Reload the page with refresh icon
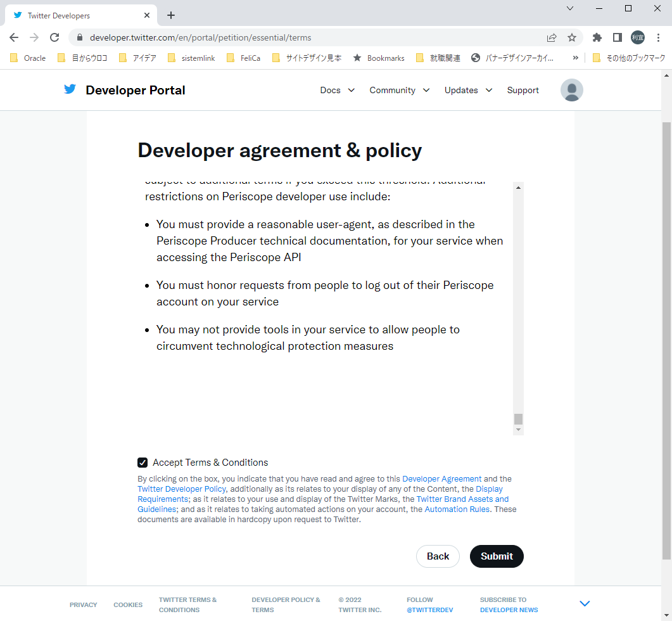 54,38
